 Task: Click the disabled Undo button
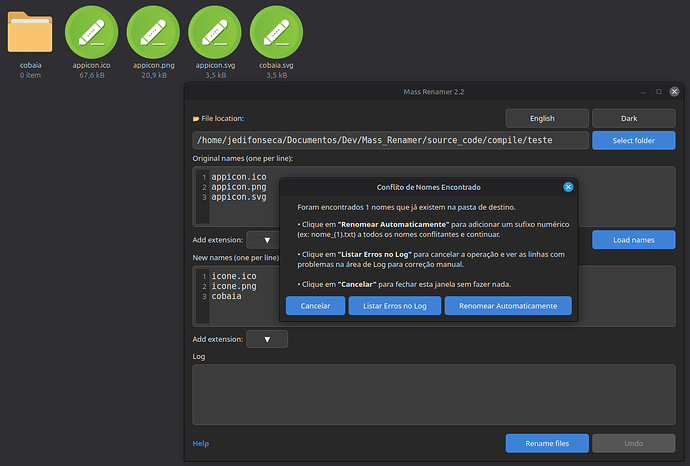634,444
